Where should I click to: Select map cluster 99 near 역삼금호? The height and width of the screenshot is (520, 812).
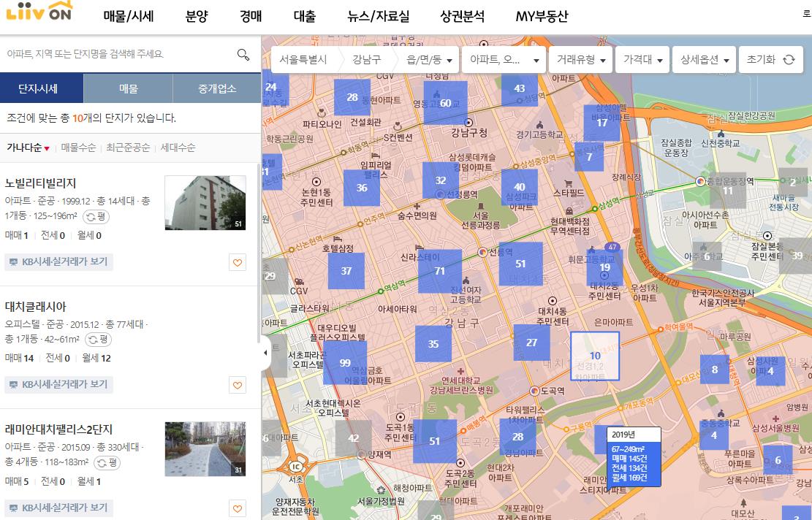pos(345,363)
